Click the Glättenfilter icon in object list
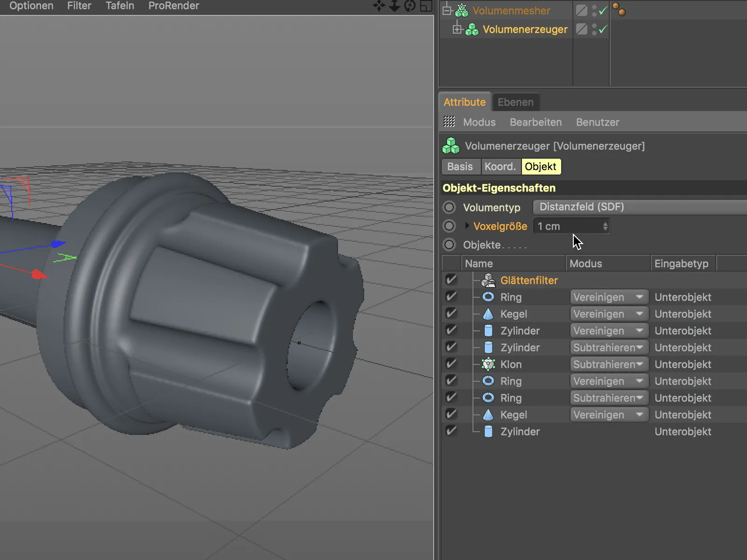 [488, 280]
